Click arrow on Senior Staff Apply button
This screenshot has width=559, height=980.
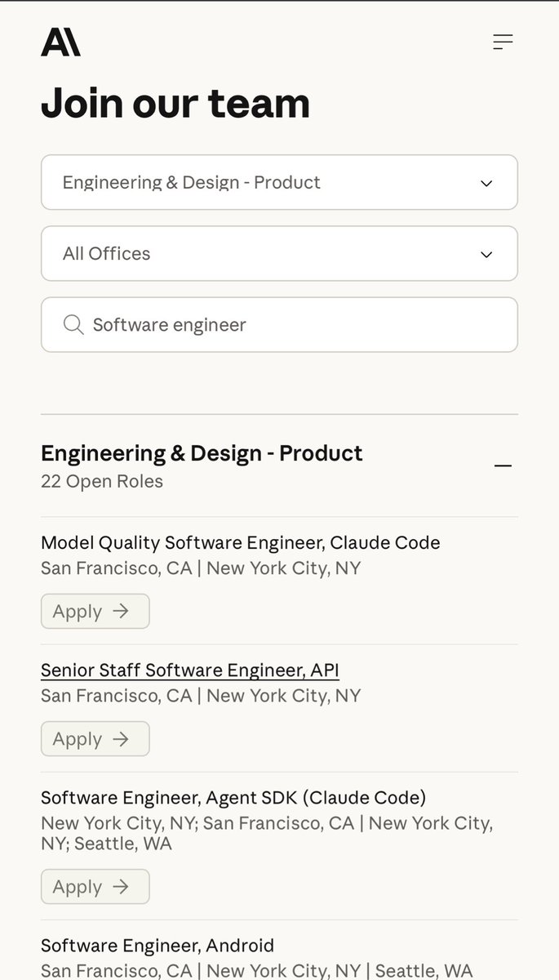click(121, 738)
